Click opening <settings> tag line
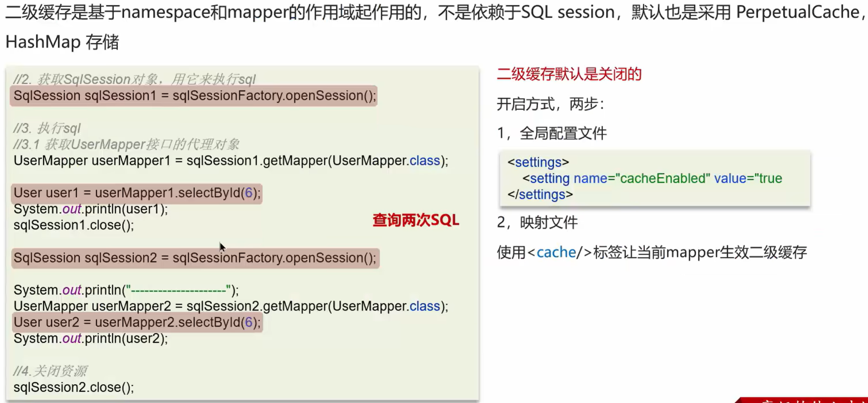 538,162
